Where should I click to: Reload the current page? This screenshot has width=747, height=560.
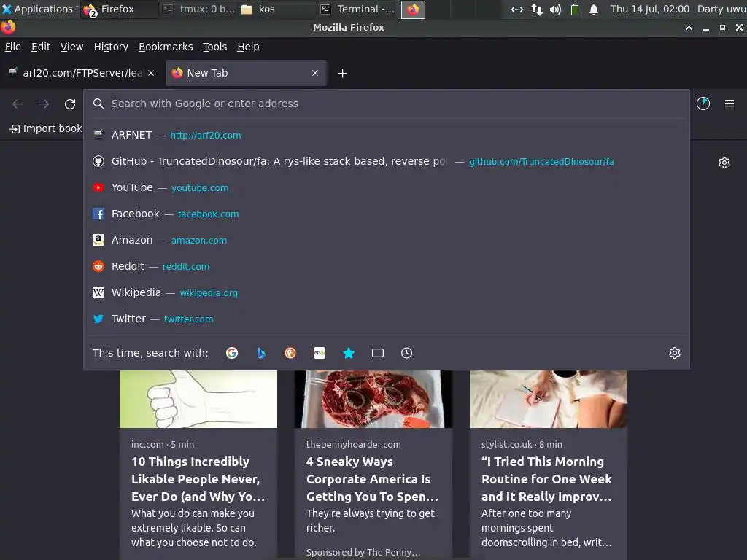coord(70,104)
